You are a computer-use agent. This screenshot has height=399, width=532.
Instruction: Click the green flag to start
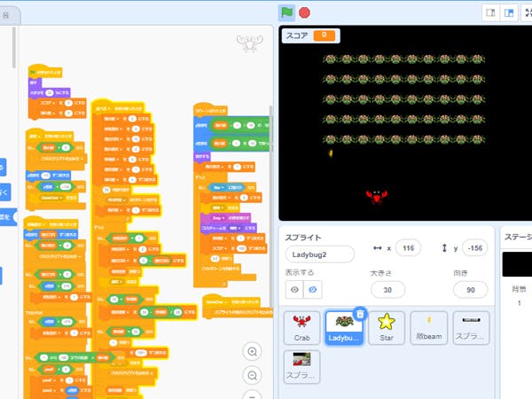287,12
